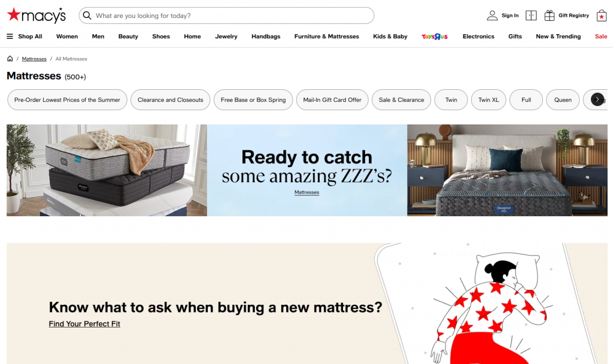613x364 pixels.
Task: Open the Furniture & Mattresses menu
Action: [x=326, y=37]
